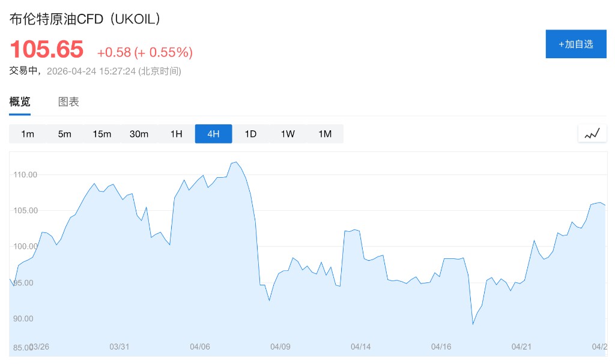Open the 图表 tab
The width and height of the screenshot is (615, 364).
(68, 102)
